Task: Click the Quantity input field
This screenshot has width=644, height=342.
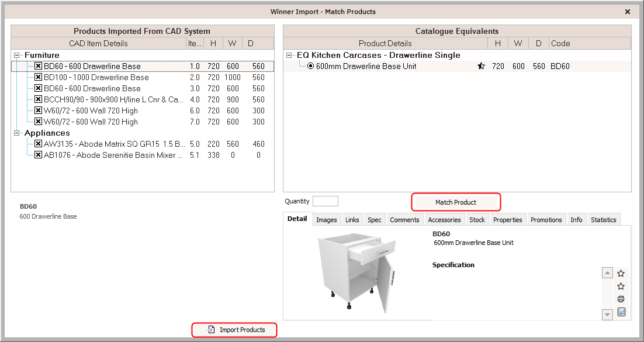Action: (326, 201)
